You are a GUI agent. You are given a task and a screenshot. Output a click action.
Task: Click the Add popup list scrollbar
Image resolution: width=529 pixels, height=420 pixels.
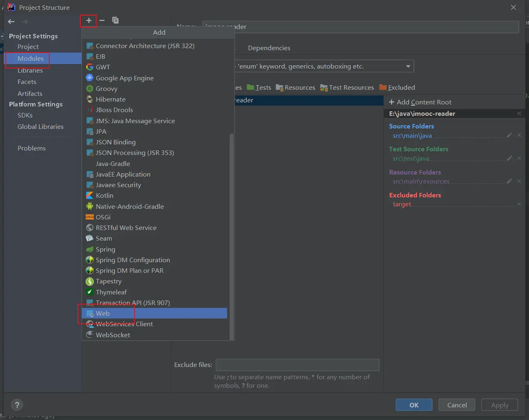coord(232,237)
